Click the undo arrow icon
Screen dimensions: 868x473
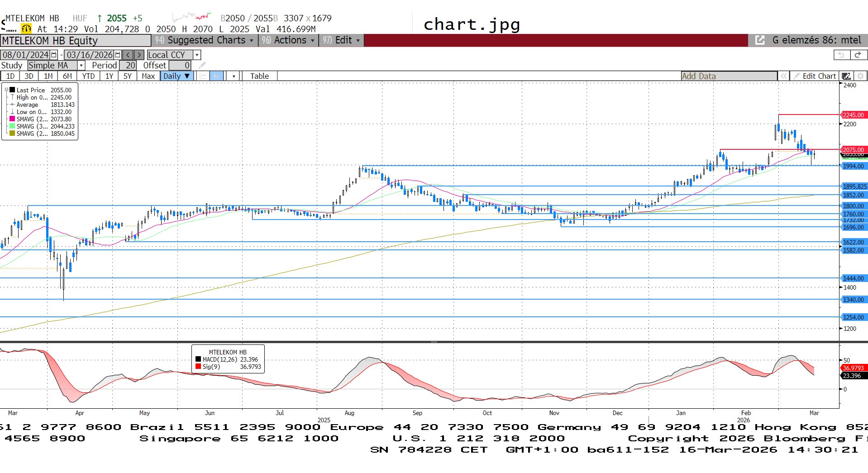(841, 55)
